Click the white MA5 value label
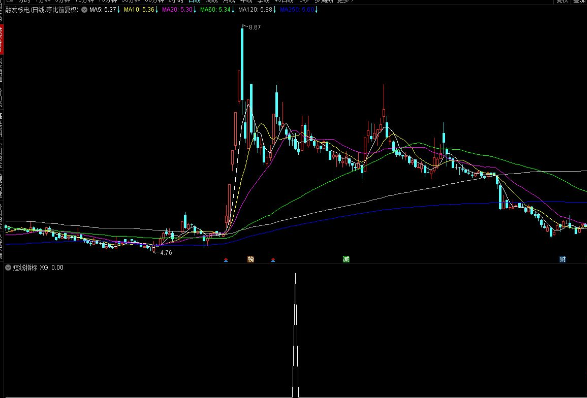The width and height of the screenshot is (587, 398). (103, 10)
